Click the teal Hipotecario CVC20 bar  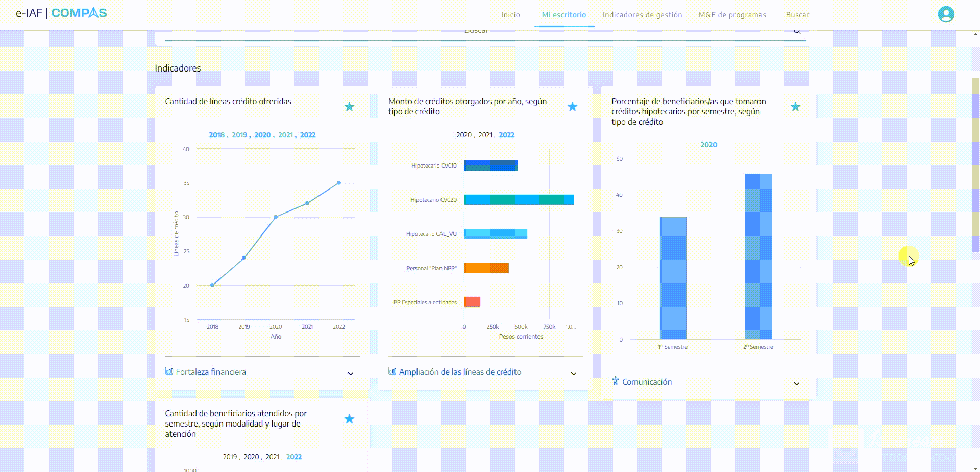[x=519, y=200]
